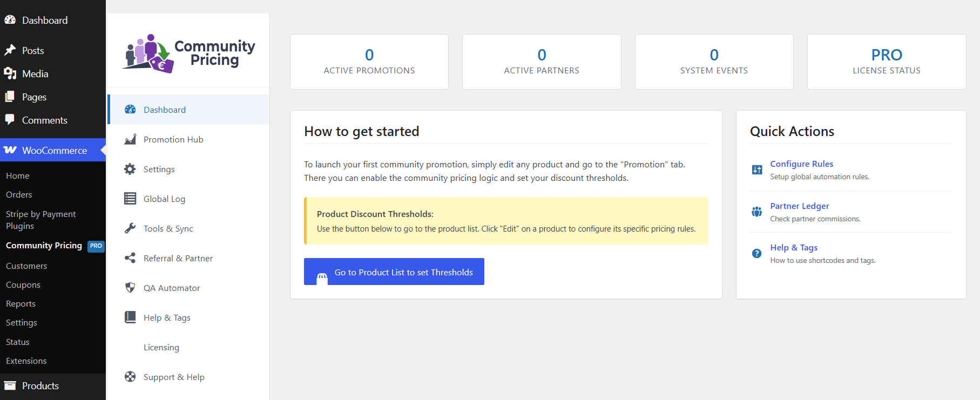Click the Products archive icon

click(x=10, y=385)
